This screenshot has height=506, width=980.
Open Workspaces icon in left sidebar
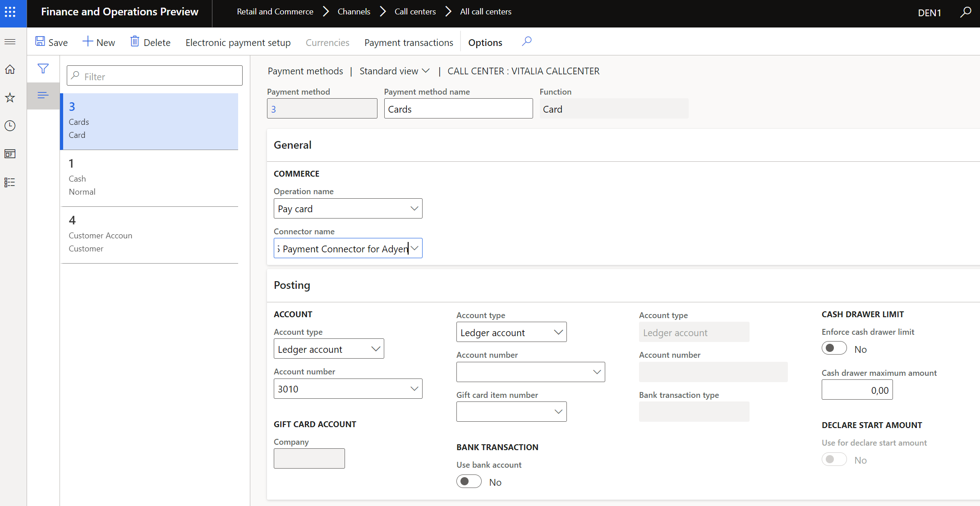[10, 154]
